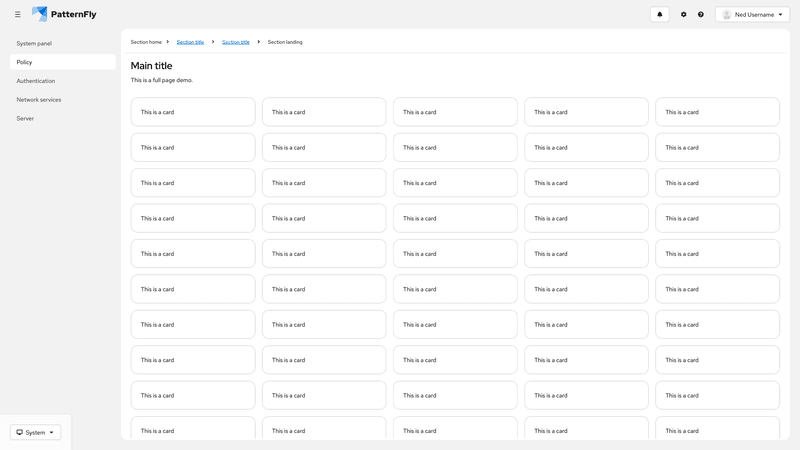Click the first card in the fifth row
The height and width of the screenshot is (450, 800).
(x=193, y=254)
